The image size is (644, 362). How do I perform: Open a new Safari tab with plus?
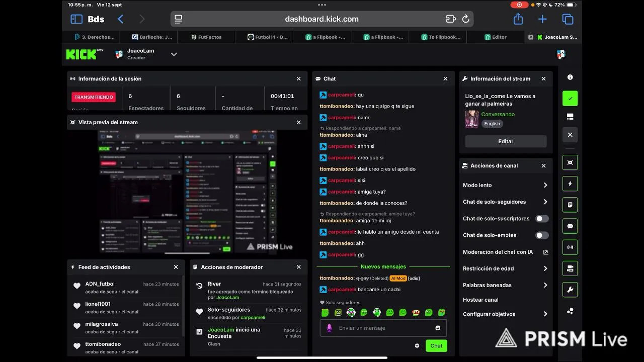point(542,19)
